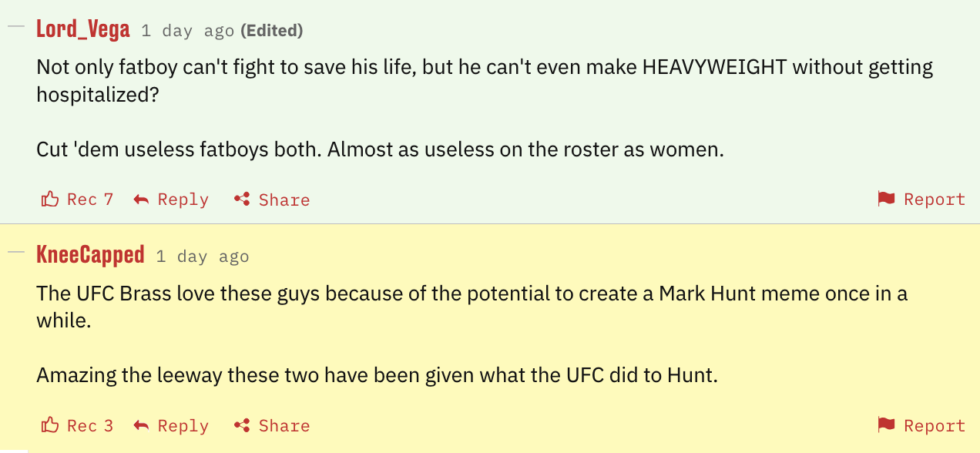The image size is (980, 453).
Task: Click share icon under Lord_Vega's comment
Action: tap(242, 200)
